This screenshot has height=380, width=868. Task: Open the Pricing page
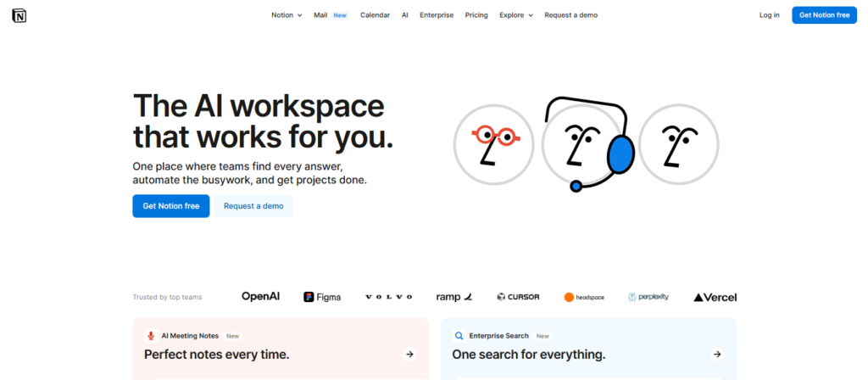(476, 15)
